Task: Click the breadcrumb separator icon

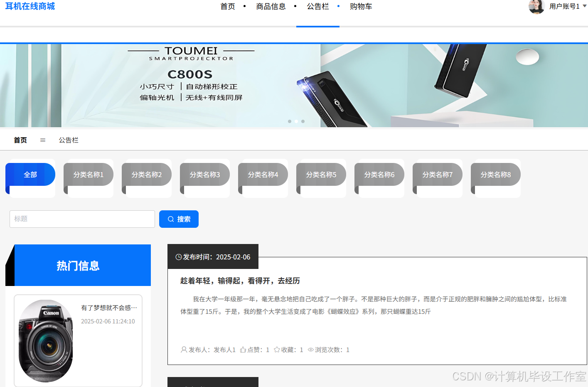Action: coord(43,140)
